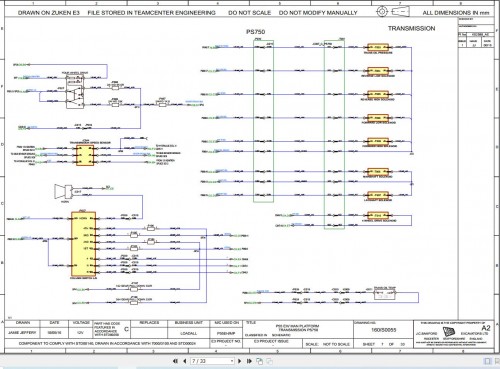Viewport: 500px width, 369px height.
Task: Click the 'TRANSMISSION' heading text
Action: [x=411, y=29]
